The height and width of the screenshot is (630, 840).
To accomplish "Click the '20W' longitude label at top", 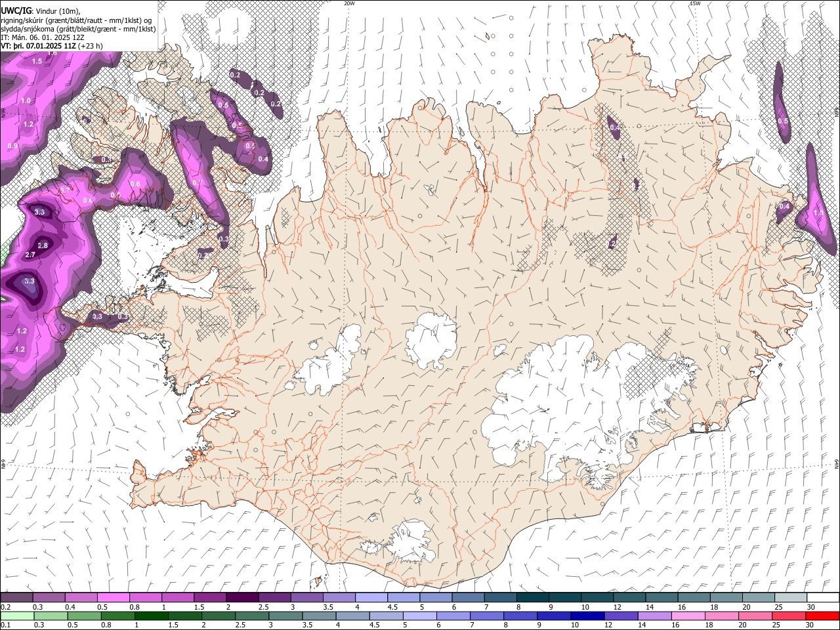I will pos(350,3).
